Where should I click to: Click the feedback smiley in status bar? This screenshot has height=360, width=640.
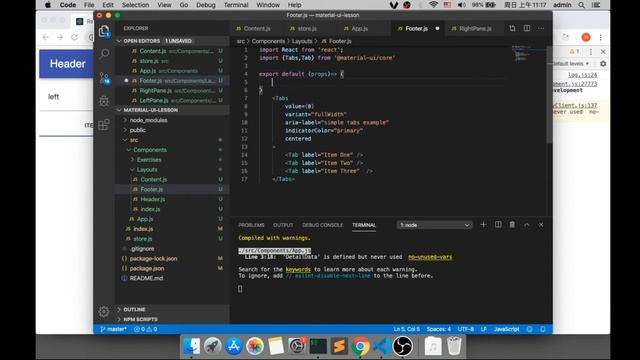(x=529, y=329)
